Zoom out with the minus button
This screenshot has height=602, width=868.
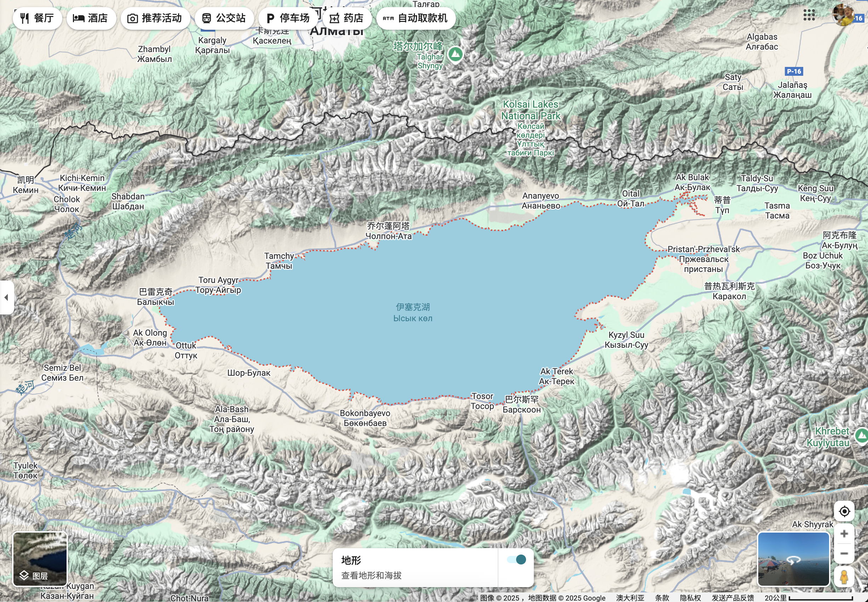(x=844, y=553)
